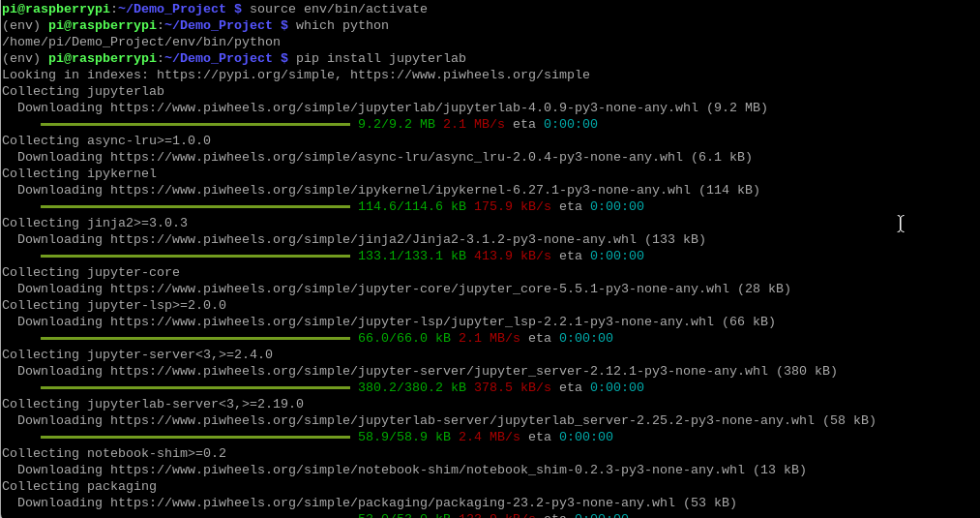Open the notebook_shim-0.2.3 wheel URL
This screenshot has width=980, height=518.
[x=428, y=470]
